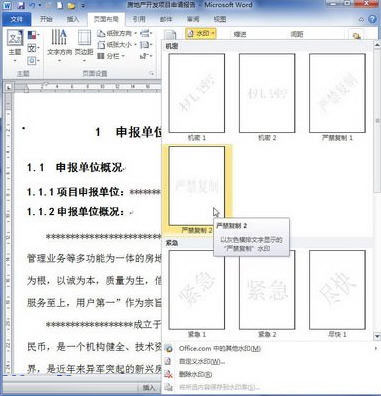Image resolution: width=381 pixels, height=396 pixels.
Task: Click the Undo arrow icon
Action: [x=32, y=5]
